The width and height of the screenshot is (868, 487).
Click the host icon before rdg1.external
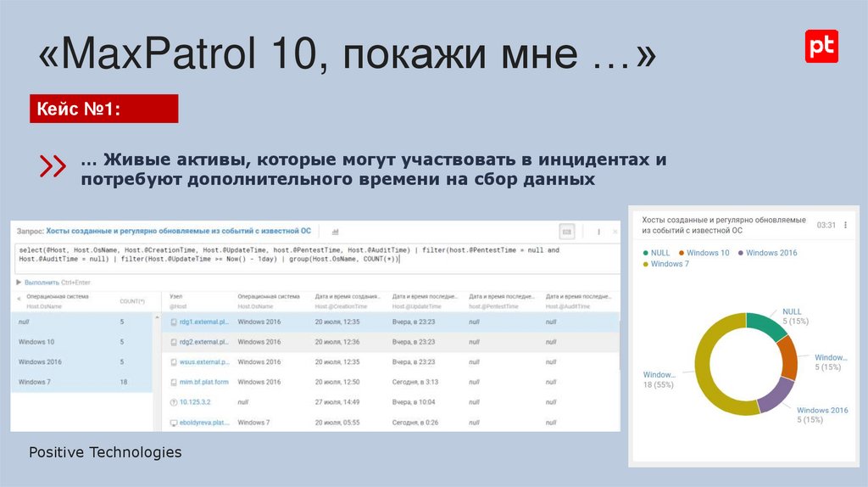click(x=173, y=322)
